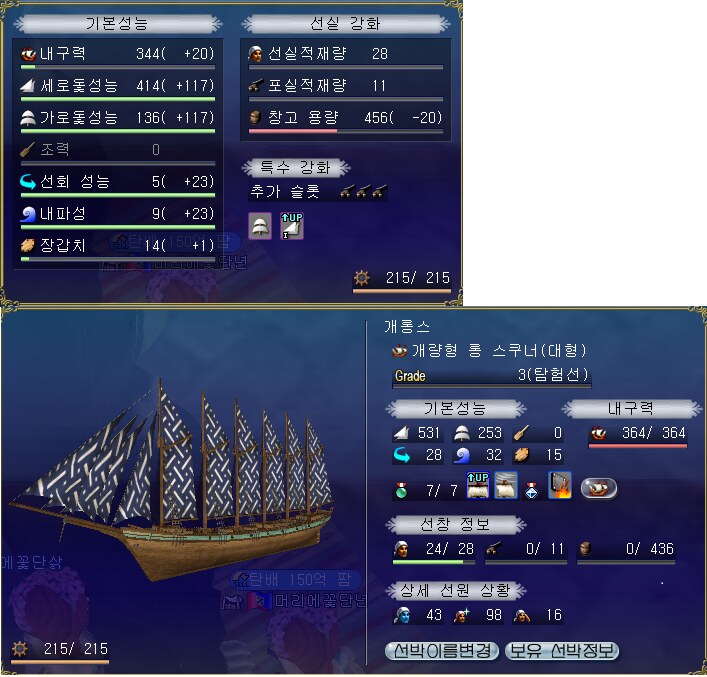This screenshot has height=677, width=707.
Task: Select the 기본성능 header in the upper panel
Action: pyautogui.click(x=118, y=23)
